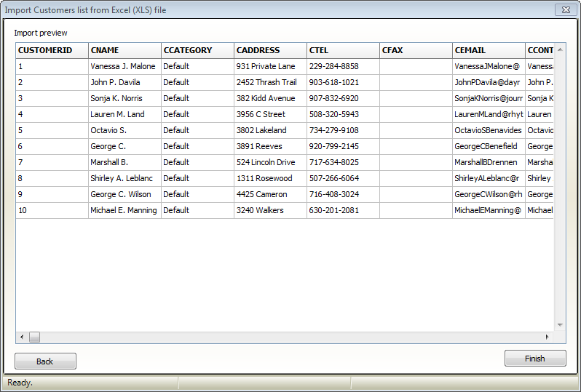Select the cell 'Michael E. Manning'
This screenshot has height=392, width=581.
pyautogui.click(x=125, y=210)
